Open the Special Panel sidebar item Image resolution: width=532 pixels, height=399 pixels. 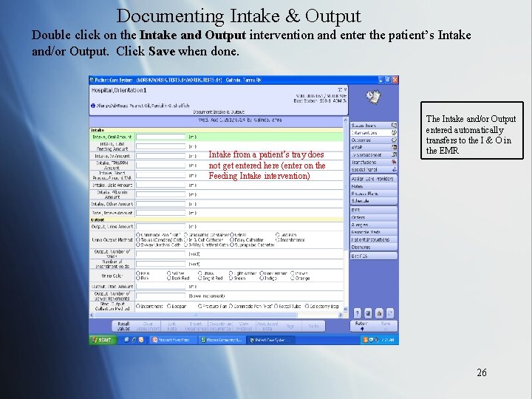[x=374, y=169]
